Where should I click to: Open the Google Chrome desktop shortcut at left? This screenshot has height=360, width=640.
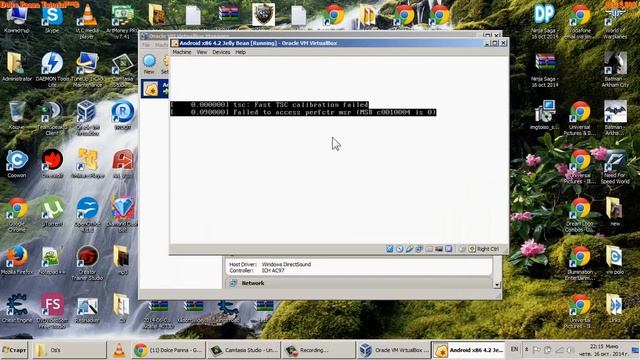(17, 214)
